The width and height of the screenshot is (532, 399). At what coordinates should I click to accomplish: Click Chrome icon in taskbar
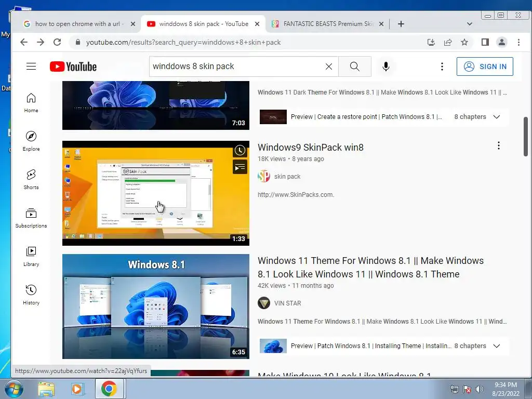[x=109, y=389]
